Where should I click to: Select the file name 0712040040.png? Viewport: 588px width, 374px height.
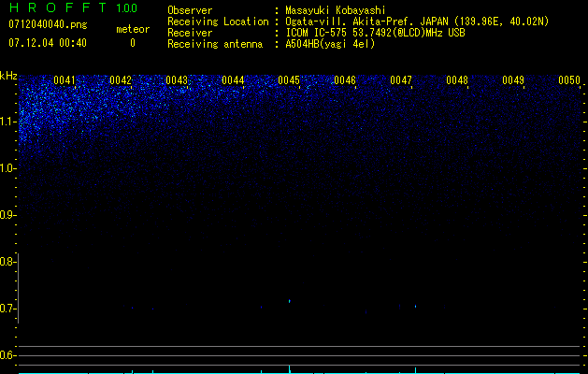(x=48, y=24)
